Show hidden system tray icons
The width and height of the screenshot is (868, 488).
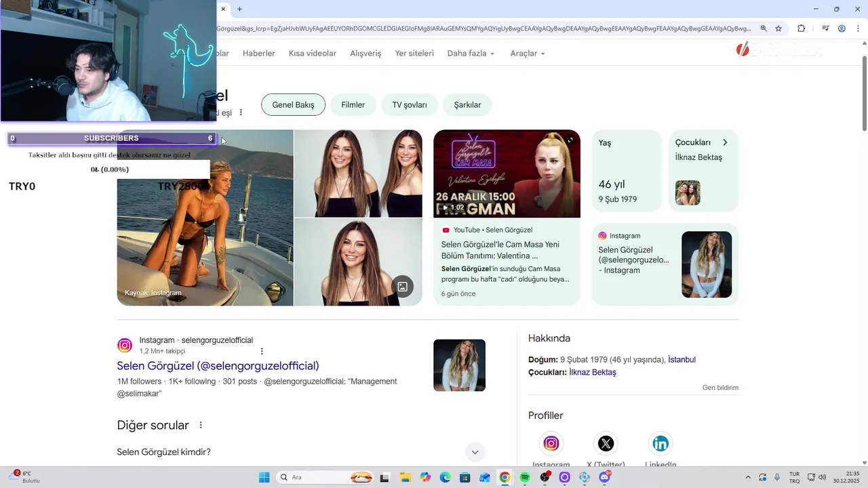[x=748, y=477]
